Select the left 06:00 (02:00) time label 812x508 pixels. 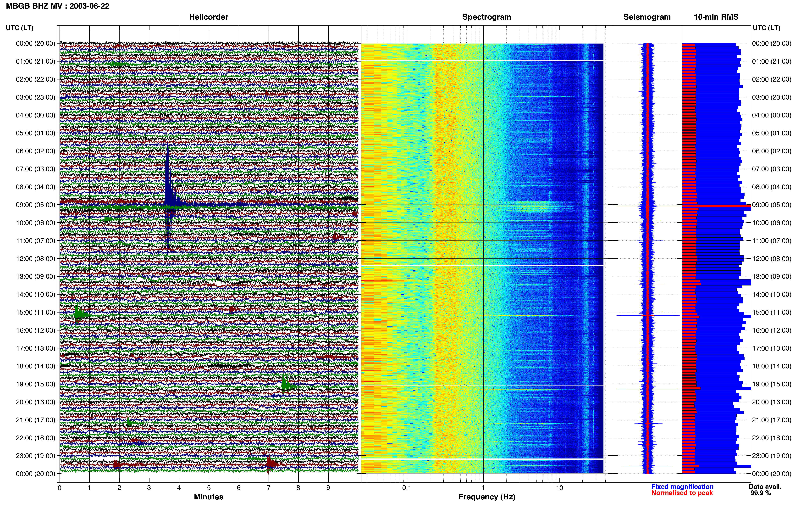pos(36,151)
